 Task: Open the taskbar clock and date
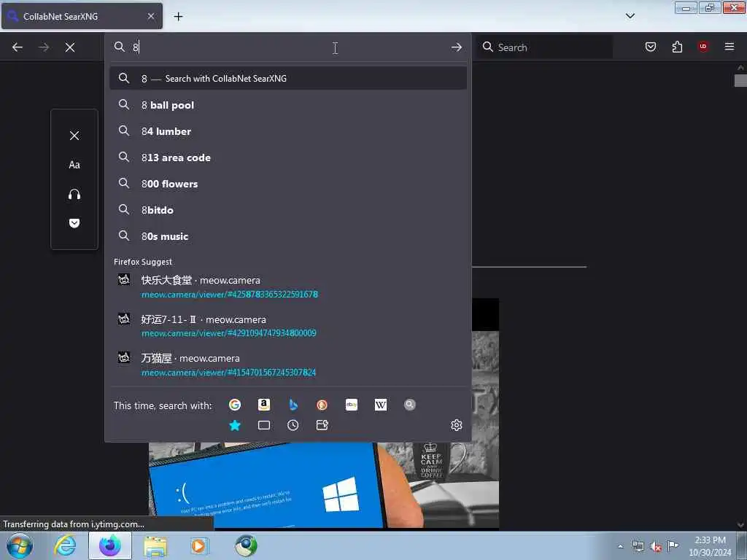pos(710,546)
